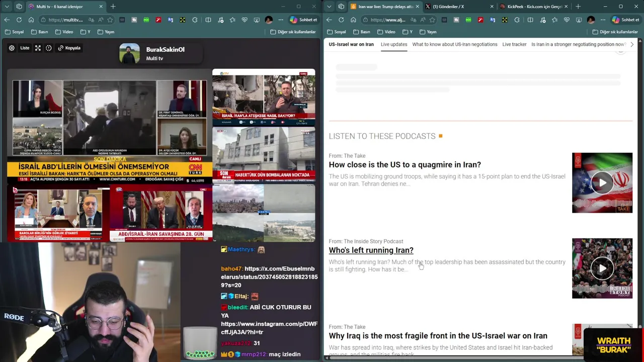Switch to the KickPeek tab
This screenshot has width=644, height=362.
coord(533,7)
